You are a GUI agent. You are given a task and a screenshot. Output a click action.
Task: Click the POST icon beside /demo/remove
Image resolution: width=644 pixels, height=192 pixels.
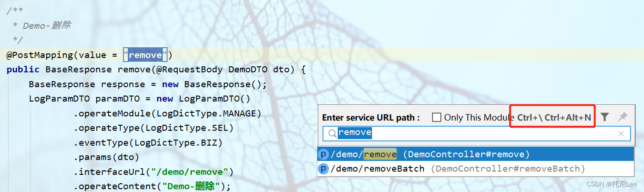324,154
